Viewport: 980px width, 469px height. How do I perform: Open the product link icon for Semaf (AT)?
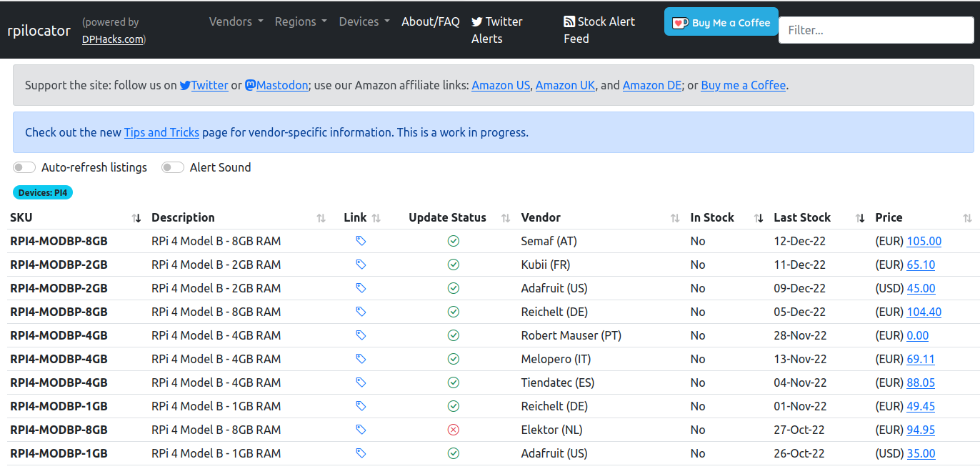click(361, 241)
